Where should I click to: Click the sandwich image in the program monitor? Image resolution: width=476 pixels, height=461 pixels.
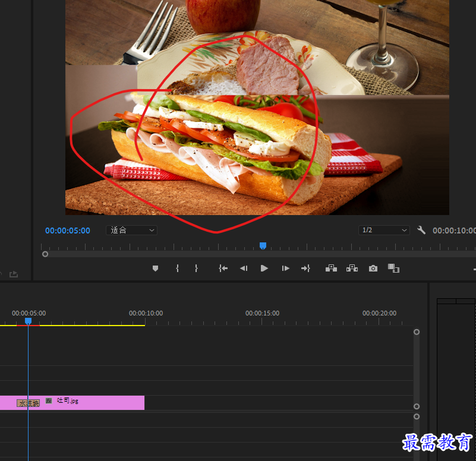click(x=257, y=155)
